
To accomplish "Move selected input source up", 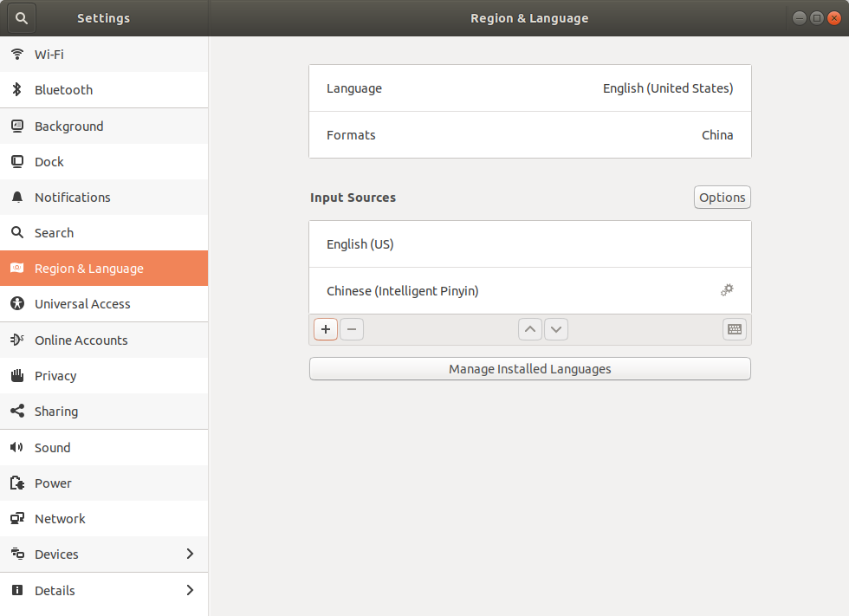I will (529, 329).
